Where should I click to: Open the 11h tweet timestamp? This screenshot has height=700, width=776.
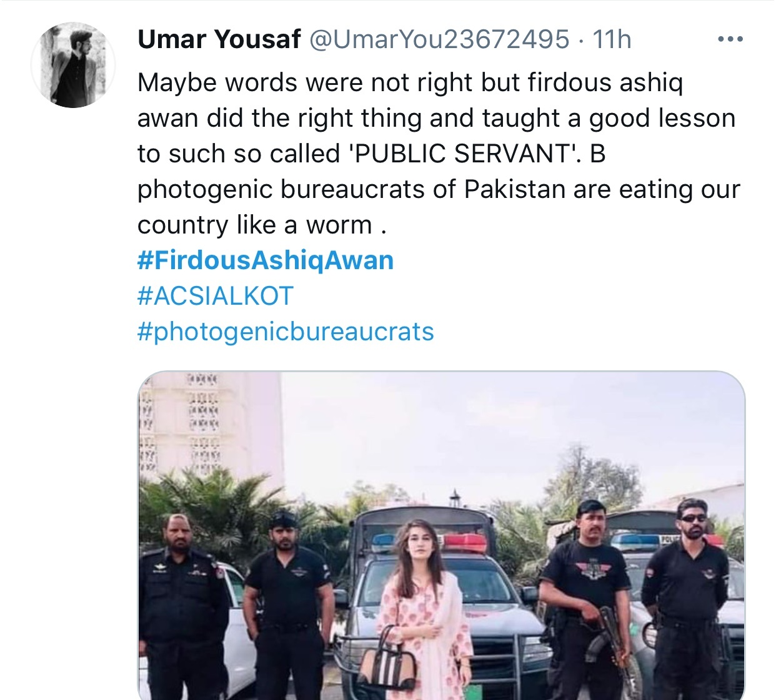coord(612,39)
